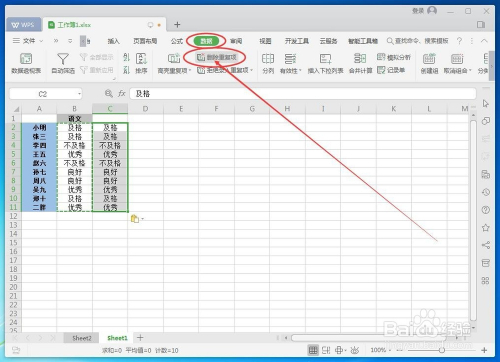Image resolution: width=500 pixels, height=362 pixels.
Task: Click the zoom slider handle in status bar
Action: [x=442, y=350]
